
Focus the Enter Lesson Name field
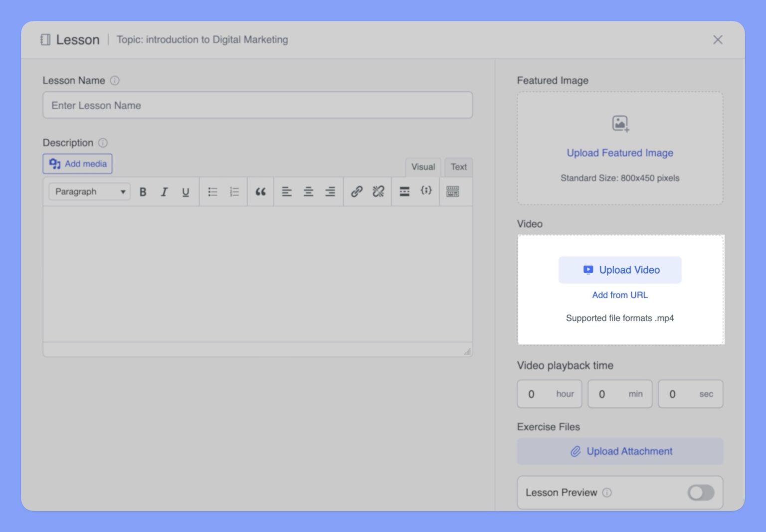[257, 105]
